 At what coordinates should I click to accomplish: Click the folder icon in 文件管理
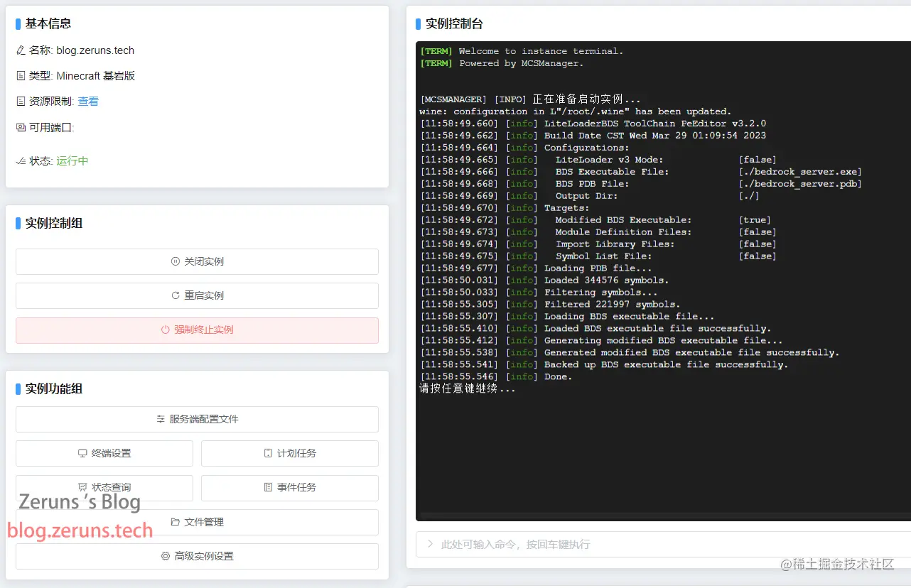click(176, 522)
